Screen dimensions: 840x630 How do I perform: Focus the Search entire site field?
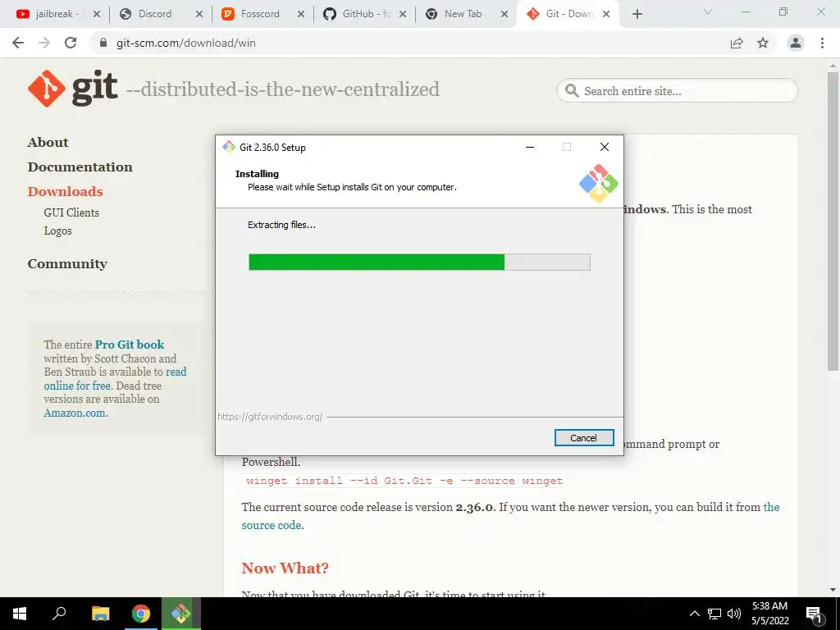677,91
